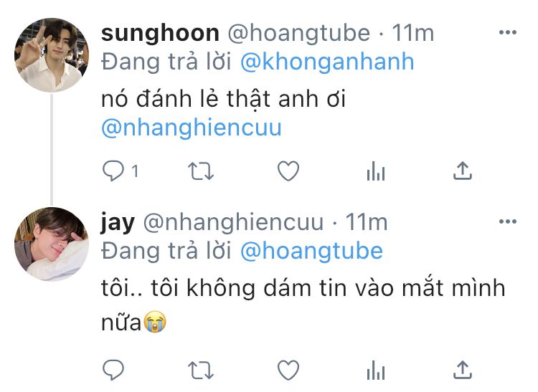The height and width of the screenshot is (392, 538).
Task: Share sunghoon's tweet
Action: (x=463, y=171)
